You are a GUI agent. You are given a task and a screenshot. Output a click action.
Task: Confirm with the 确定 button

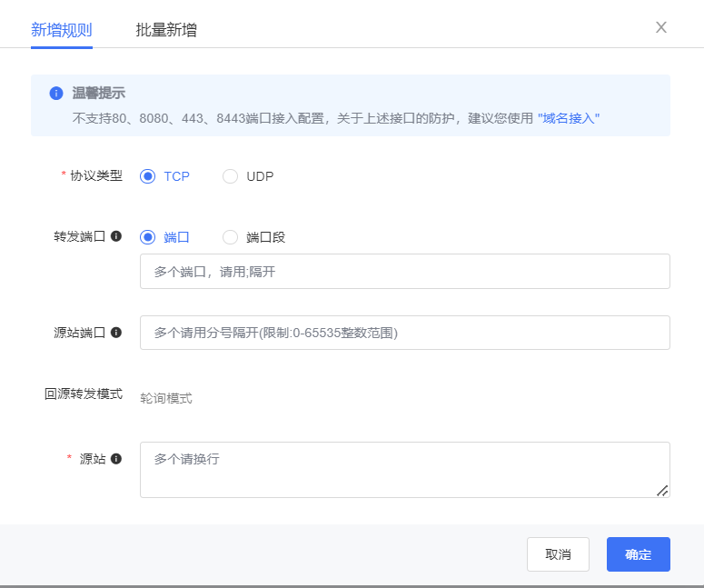638,554
